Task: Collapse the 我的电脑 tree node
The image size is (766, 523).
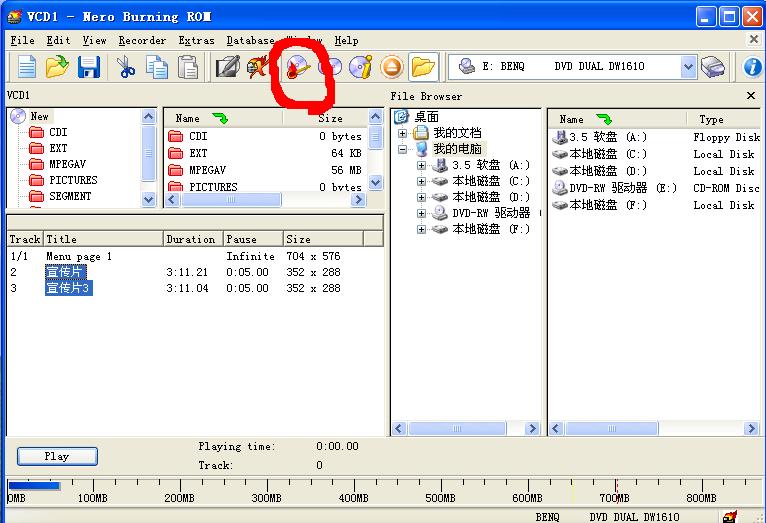Action: coord(402,149)
